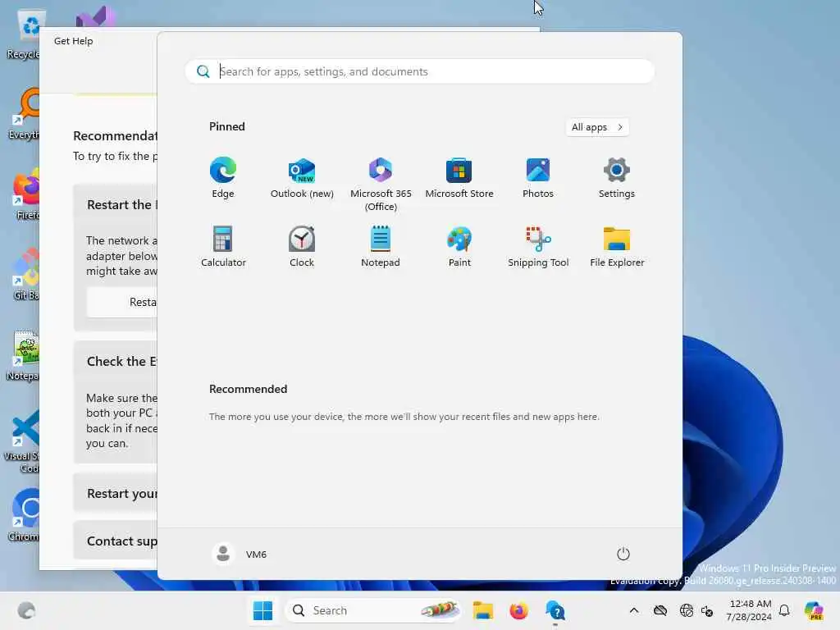Image resolution: width=840 pixels, height=630 pixels.
Task: Click the Pinned section heading
Action: coord(226,126)
